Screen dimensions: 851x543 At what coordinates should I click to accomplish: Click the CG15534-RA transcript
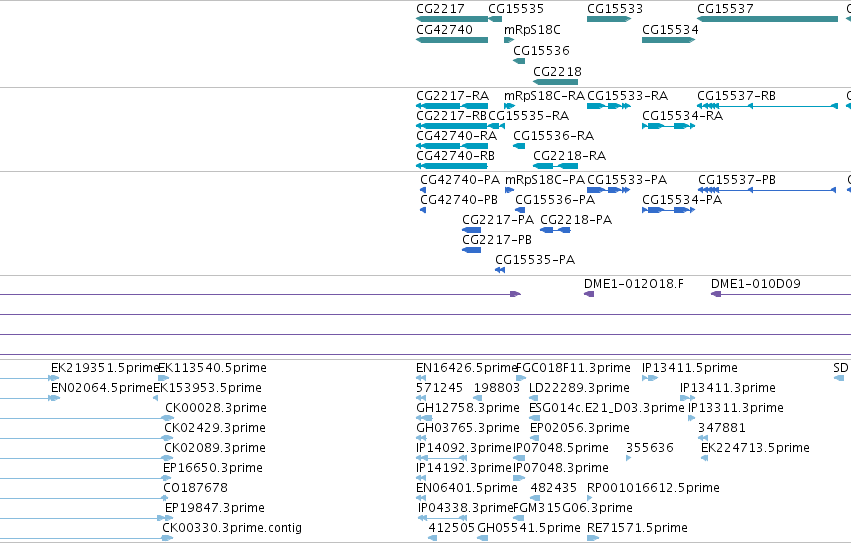(669, 126)
